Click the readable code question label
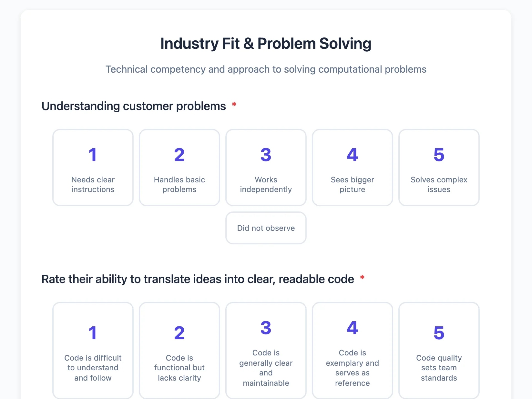Viewport: 532px width, 399px height. (x=198, y=279)
